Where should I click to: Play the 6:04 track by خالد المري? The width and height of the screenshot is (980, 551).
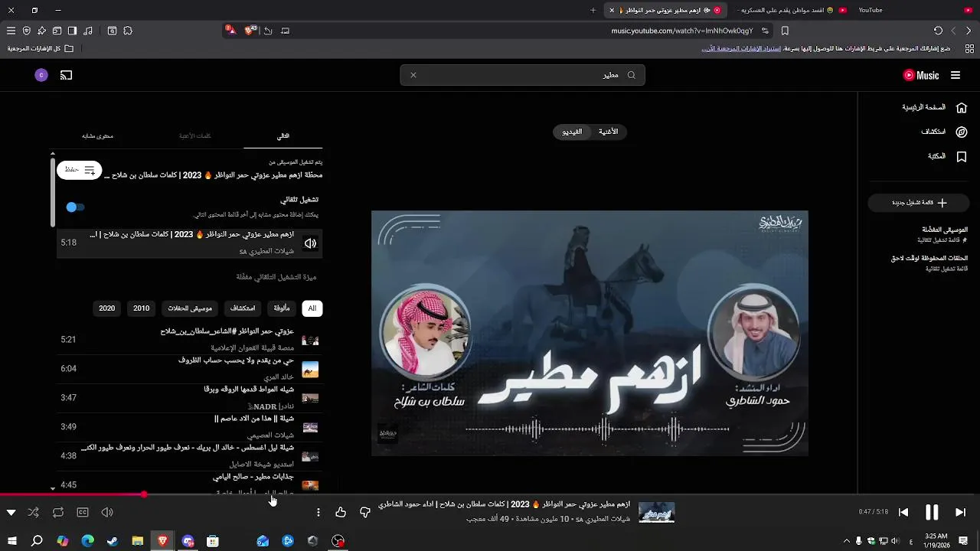[x=190, y=369]
